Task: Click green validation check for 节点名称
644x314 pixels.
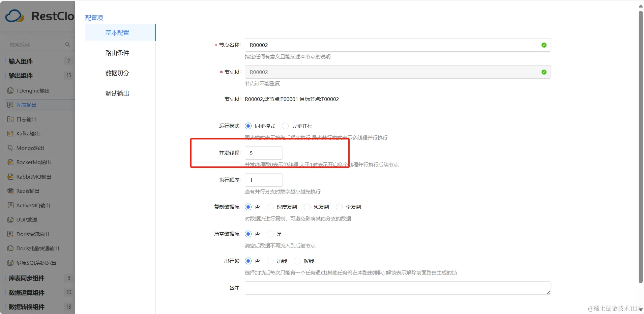Action: click(x=544, y=45)
